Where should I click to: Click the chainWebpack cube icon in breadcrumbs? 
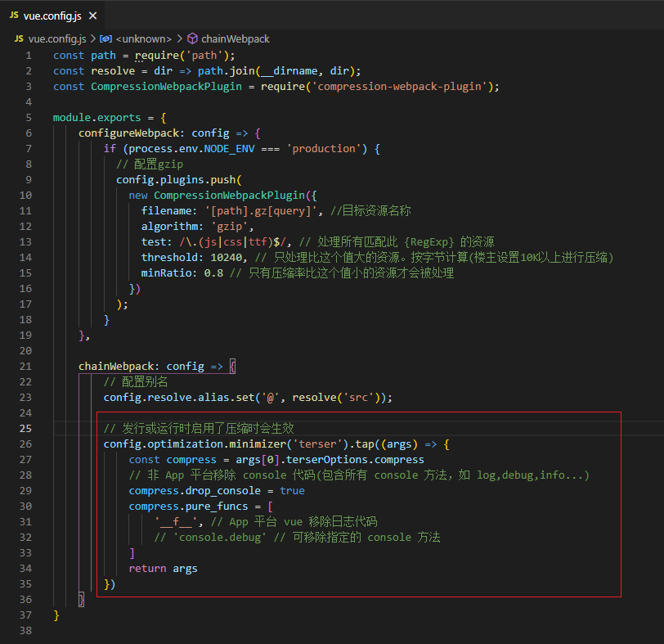192,38
